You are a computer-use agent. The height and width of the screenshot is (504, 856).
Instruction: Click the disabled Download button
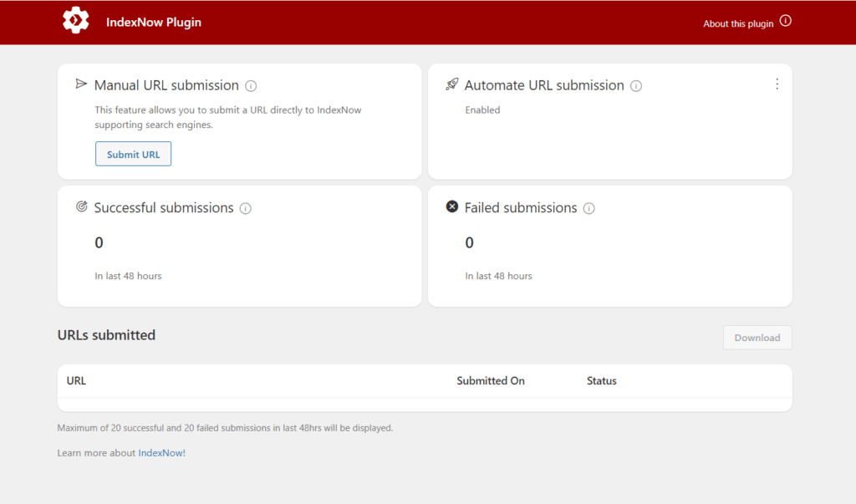[x=757, y=338]
